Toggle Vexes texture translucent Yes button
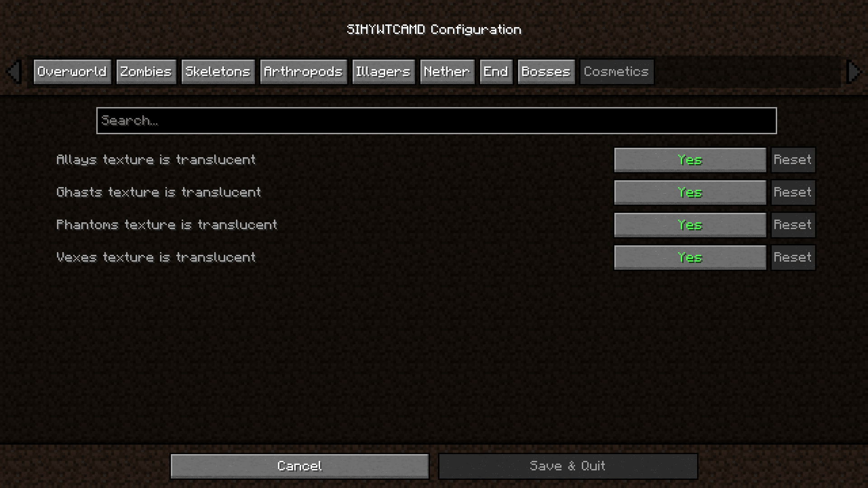 [689, 257]
